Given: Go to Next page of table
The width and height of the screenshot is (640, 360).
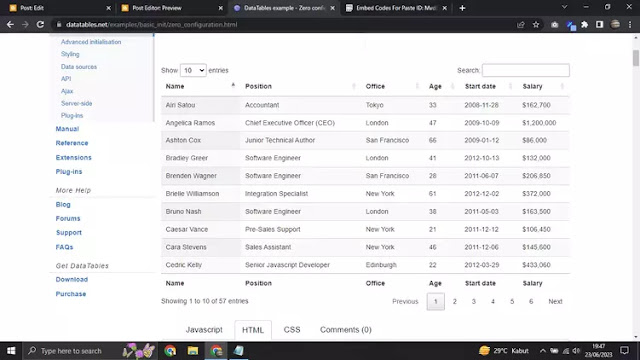Looking at the screenshot, I should 555,301.
